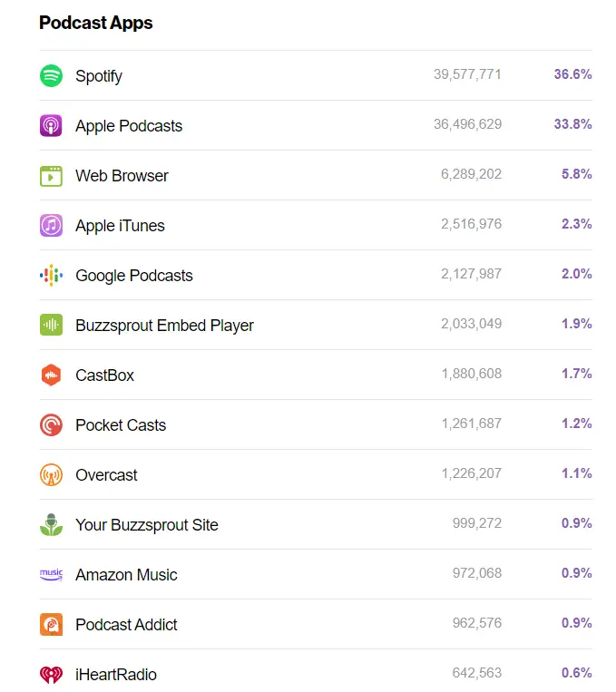Screen dimensions: 616x692
Task: Click the Podcast Addict orange icon
Action: pos(51,625)
